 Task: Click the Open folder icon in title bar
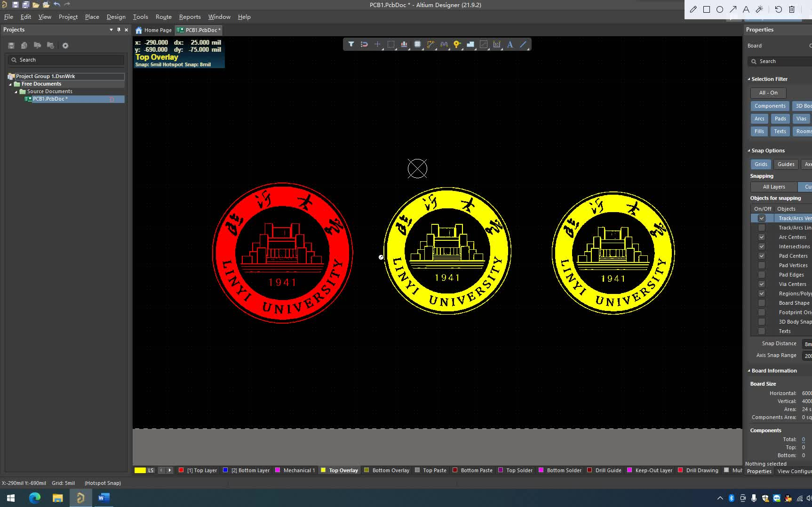36,5
